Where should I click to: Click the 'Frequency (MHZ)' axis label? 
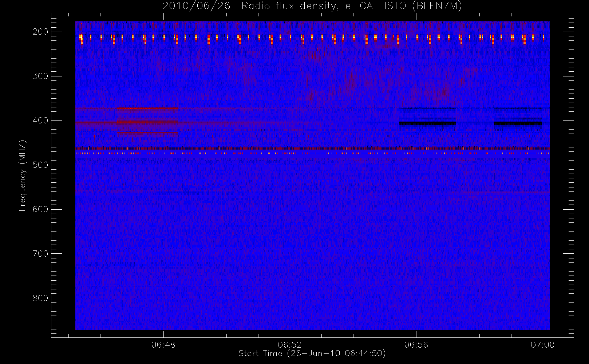[23, 175]
